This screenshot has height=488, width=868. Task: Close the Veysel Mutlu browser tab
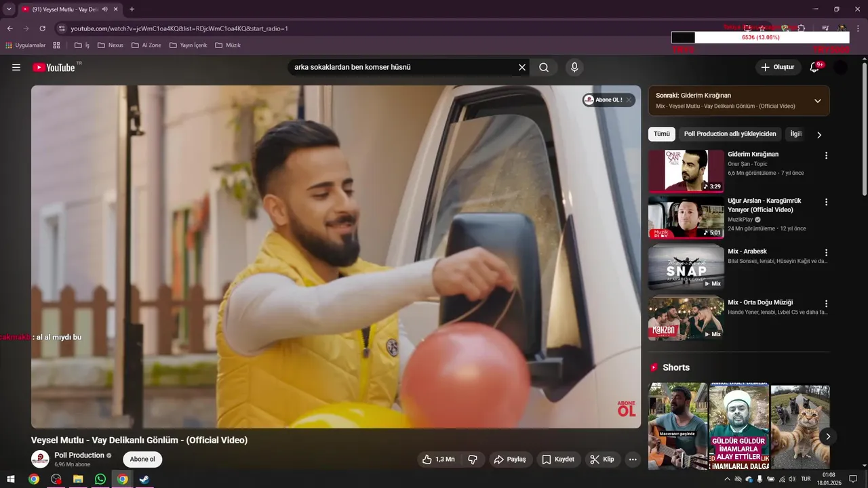click(x=115, y=9)
